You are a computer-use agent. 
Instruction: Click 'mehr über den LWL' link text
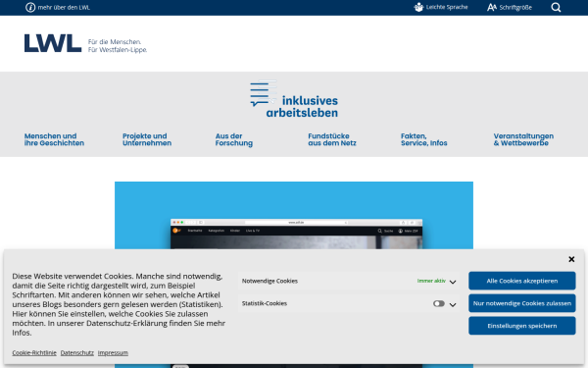tap(64, 8)
